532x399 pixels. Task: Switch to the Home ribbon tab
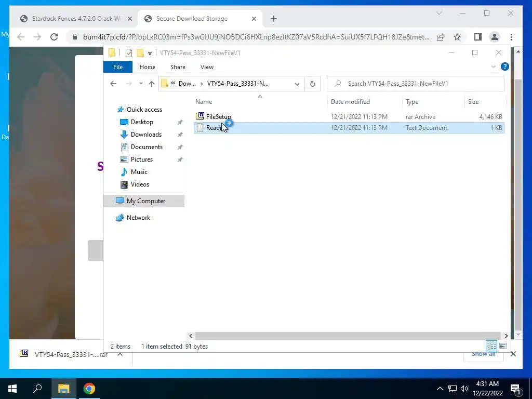[x=147, y=67]
